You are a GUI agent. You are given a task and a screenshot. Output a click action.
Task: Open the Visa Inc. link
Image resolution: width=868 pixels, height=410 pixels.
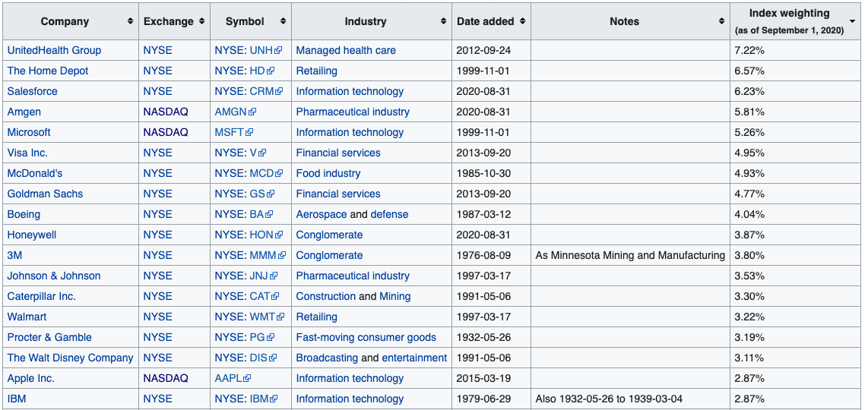click(27, 153)
